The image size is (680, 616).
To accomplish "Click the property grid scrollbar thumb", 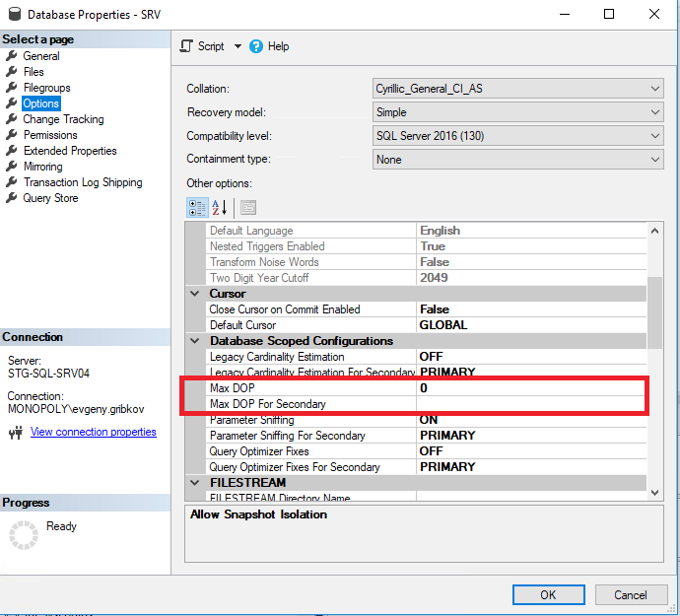I will 654,312.
